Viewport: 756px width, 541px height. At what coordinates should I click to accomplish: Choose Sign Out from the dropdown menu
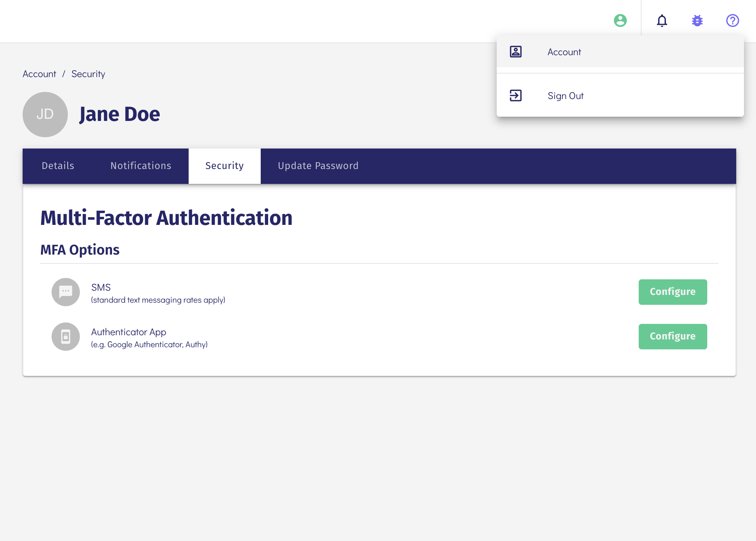565,96
